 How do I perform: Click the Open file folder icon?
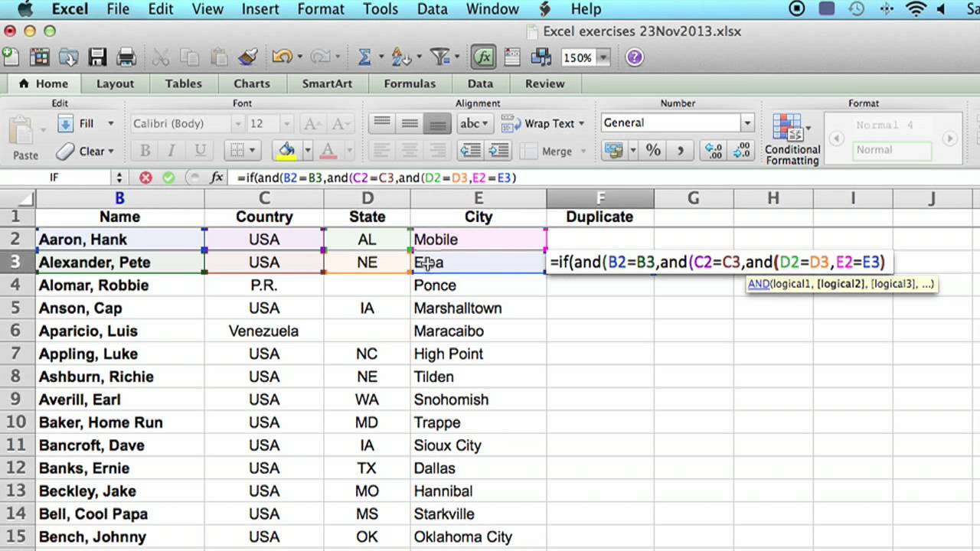click(69, 57)
